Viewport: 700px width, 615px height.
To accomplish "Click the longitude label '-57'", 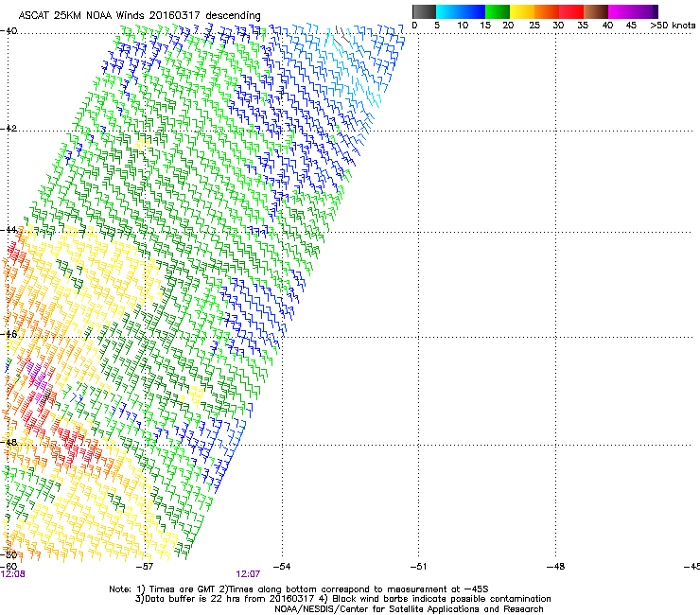I will pyautogui.click(x=144, y=567).
